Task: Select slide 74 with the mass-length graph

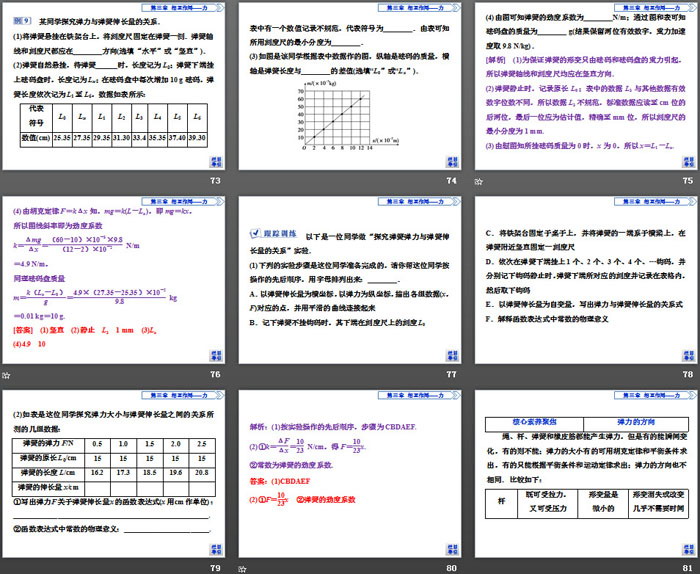Action: point(351,87)
